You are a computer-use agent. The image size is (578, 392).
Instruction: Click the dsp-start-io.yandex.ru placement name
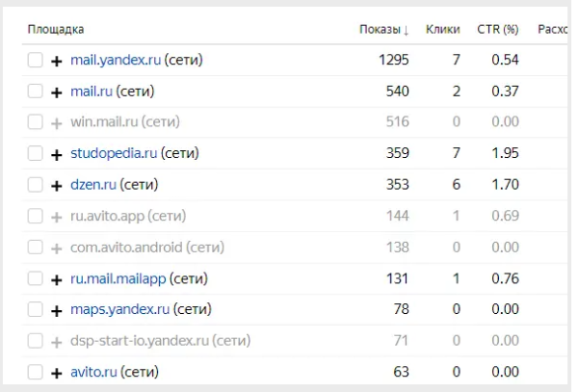point(139,341)
